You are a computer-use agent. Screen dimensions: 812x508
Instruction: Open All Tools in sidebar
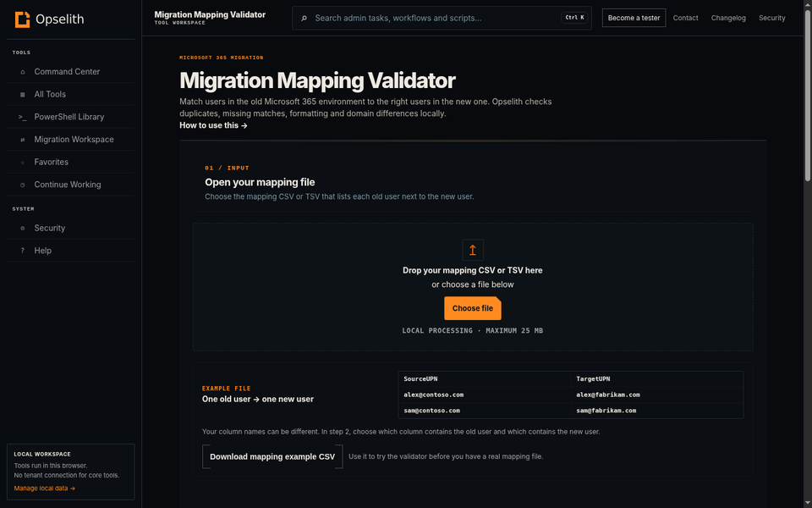tap(70, 94)
